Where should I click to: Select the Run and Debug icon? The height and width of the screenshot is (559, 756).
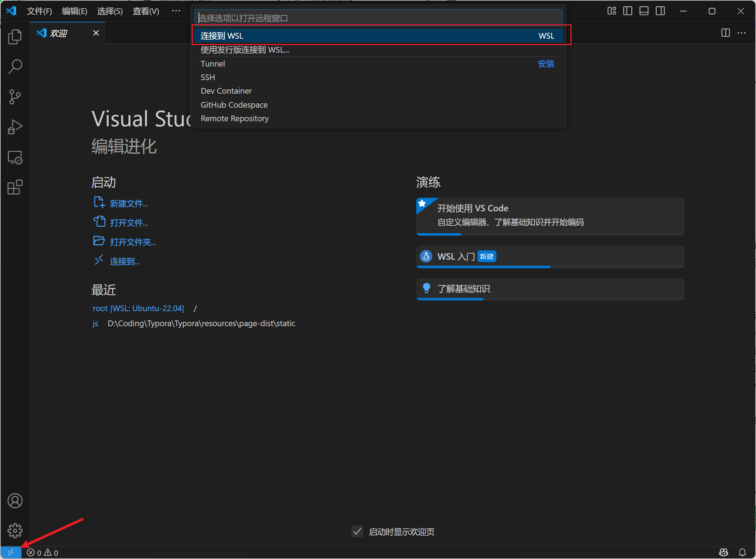(15, 127)
